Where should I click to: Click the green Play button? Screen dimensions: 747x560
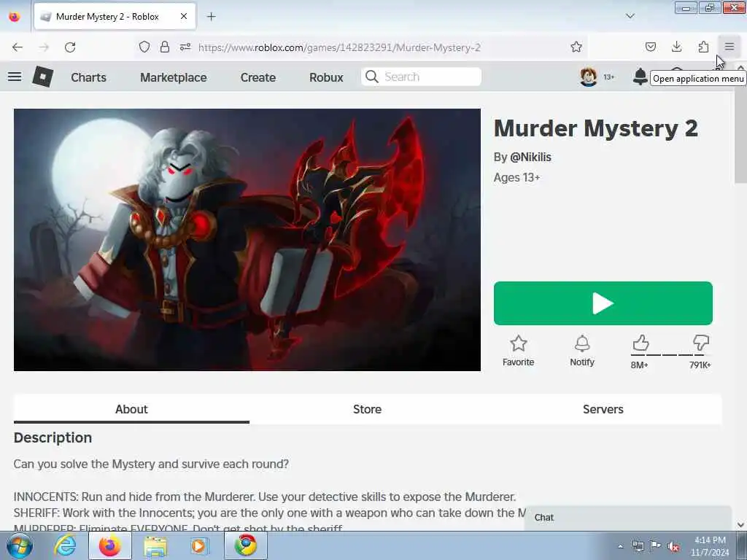coord(603,303)
